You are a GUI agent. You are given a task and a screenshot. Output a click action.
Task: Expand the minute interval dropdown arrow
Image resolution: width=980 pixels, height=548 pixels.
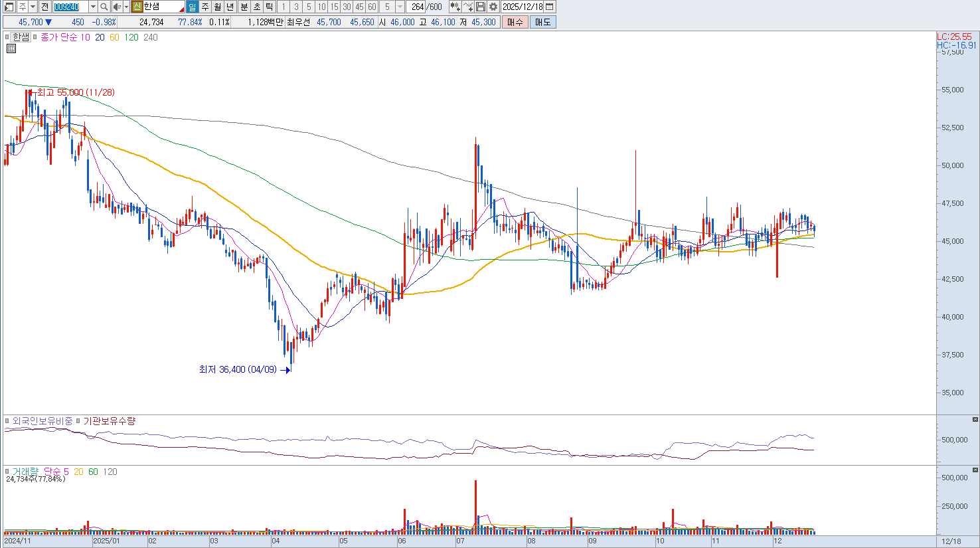(x=400, y=7)
